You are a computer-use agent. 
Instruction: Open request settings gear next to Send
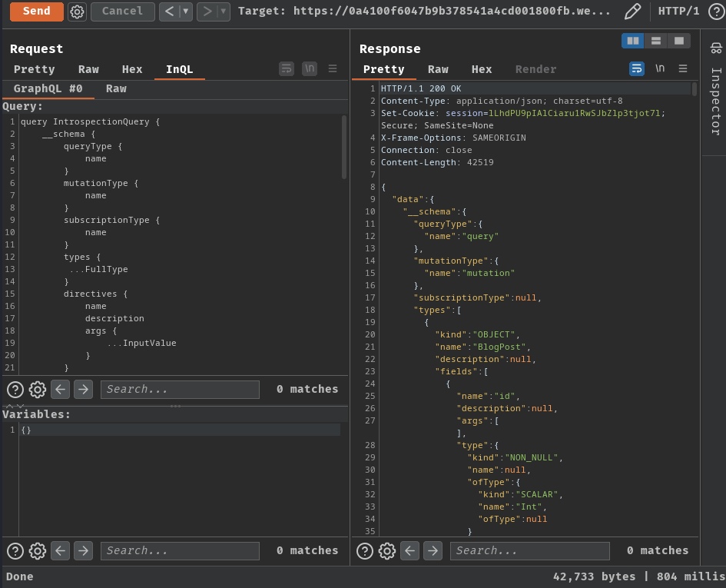[x=78, y=12]
